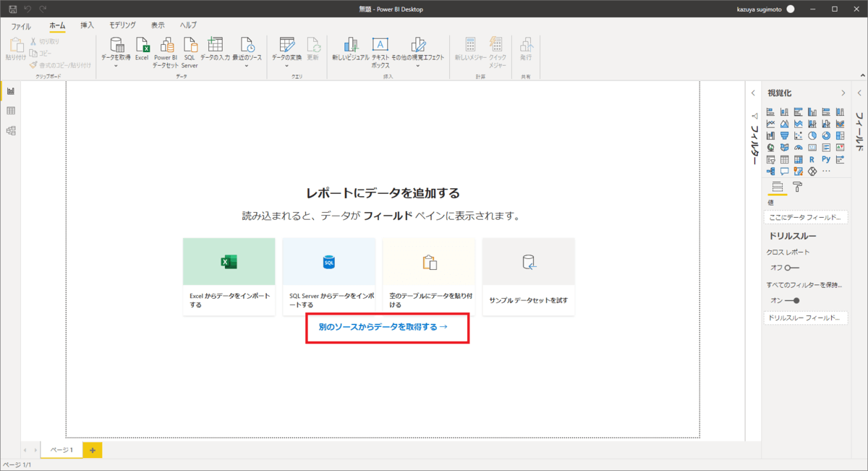Click the Save icon in title bar
The height and width of the screenshot is (471, 868).
tap(12, 9)
